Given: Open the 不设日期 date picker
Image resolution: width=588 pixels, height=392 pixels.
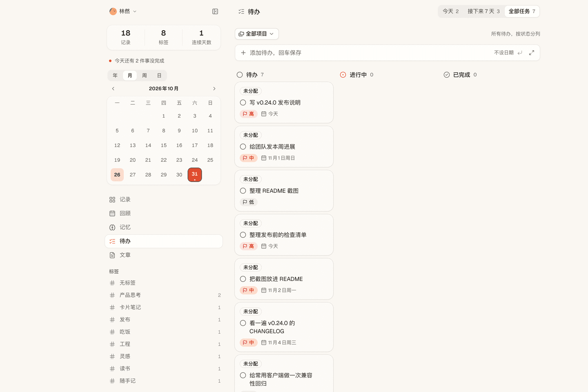Looking at the screenshot, I should point(504,53).
